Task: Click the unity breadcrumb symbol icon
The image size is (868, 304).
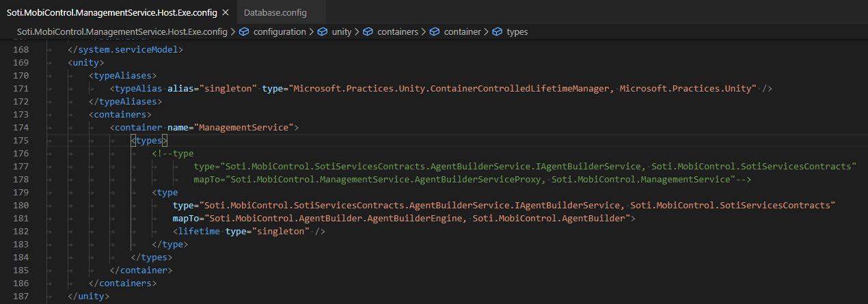Action: pyautogui.click(x=323, y=32)
